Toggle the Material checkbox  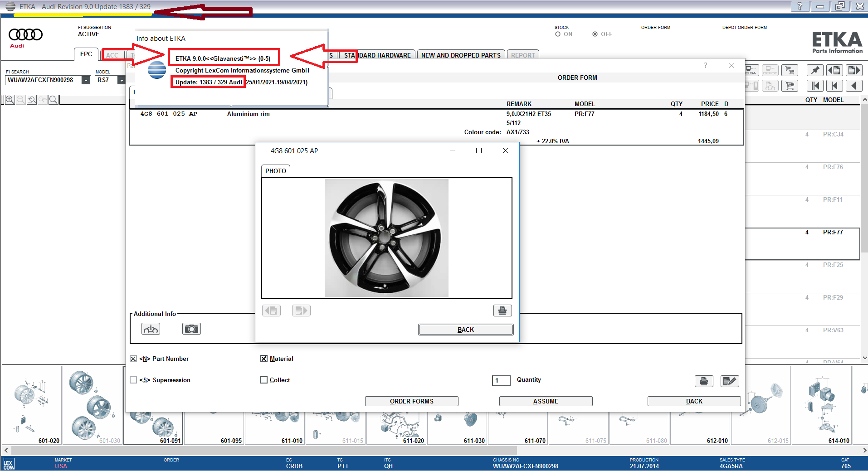pyautogui.click(x=264, y=359)
